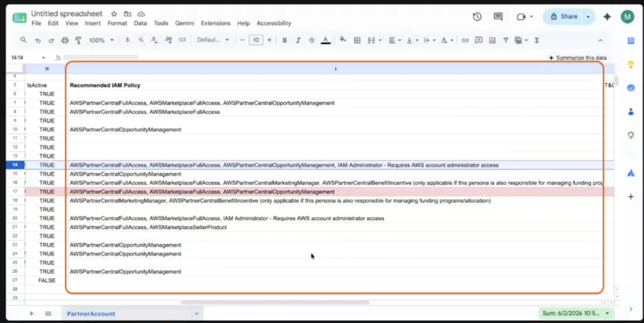The image size is (644, 323).
Task: Open text wrapping dropdown
Action: (x=430, y=41)
